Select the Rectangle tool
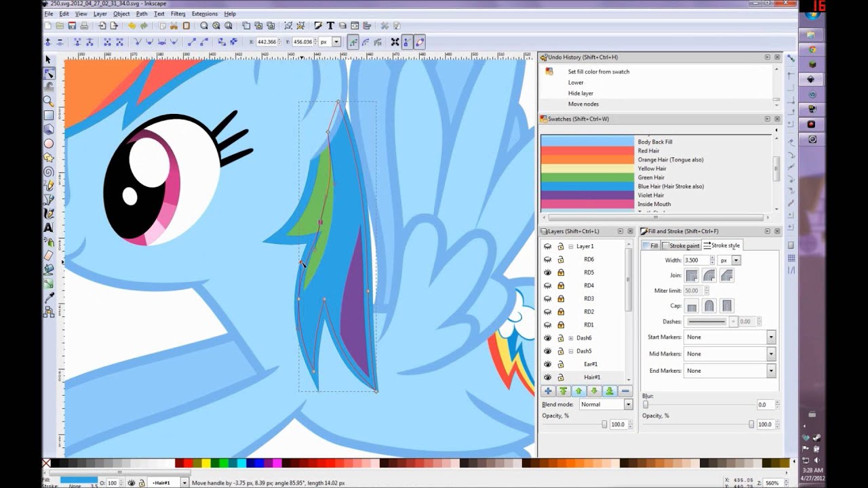Image resolution: width=868 pixels, height=488 pixels. [48, 115]
